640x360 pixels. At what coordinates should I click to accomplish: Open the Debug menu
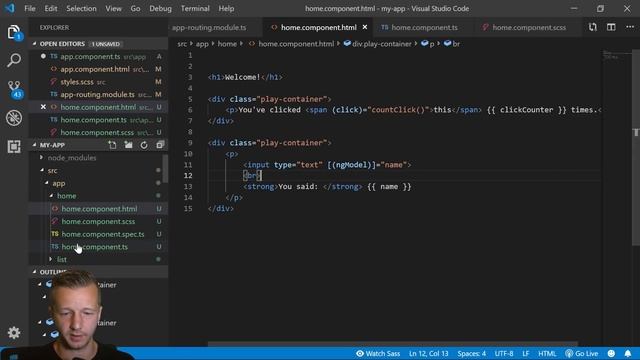(x=160, y=9)
